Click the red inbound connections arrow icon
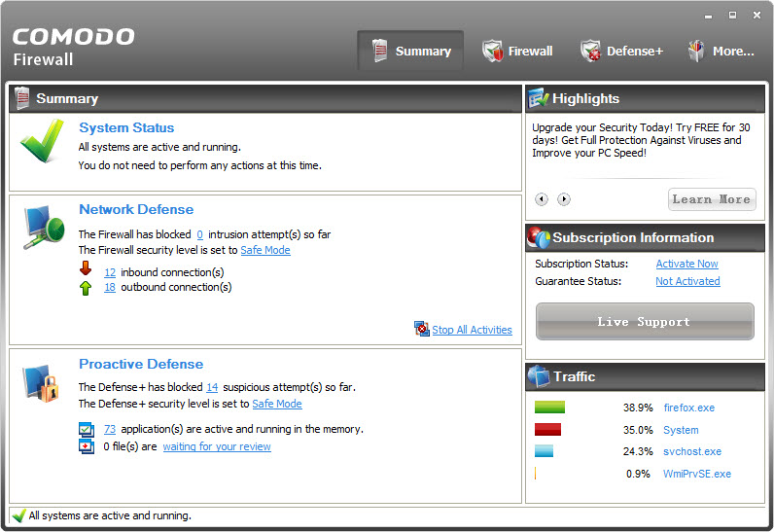The height and width of the screenshot is (532, 774). (86, 268)
